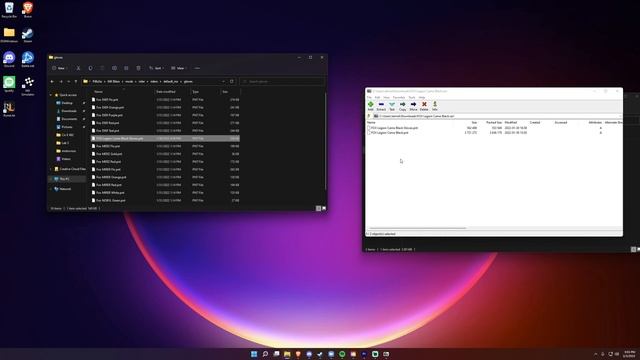
Task: Open Info from the 7-Zip toolbar
Action: 435,106
